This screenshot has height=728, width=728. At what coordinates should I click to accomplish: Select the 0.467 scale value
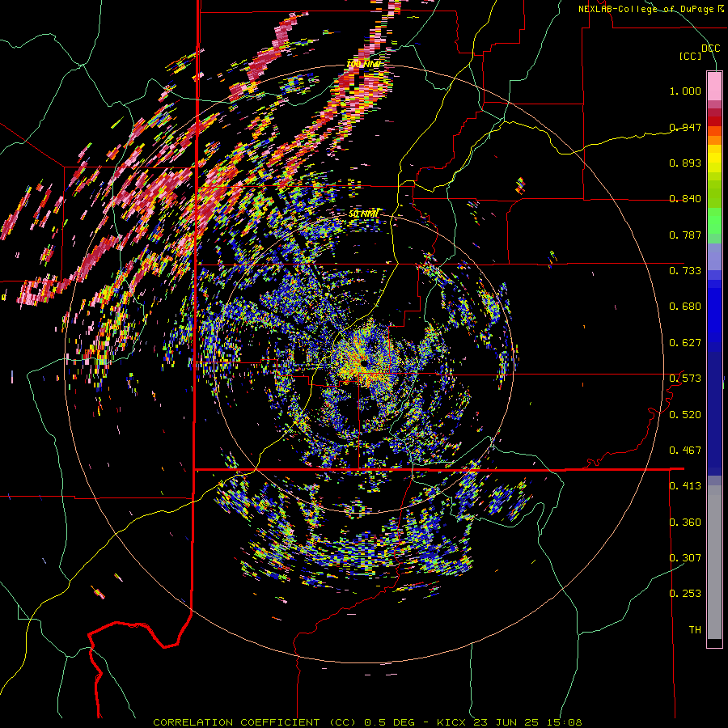685,451
